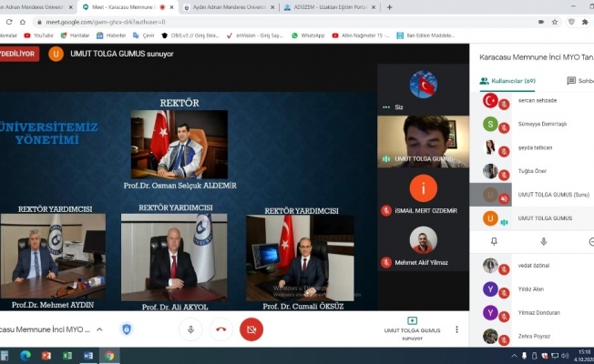
Task: Toggle the camera off button
Action: point(251,329)
